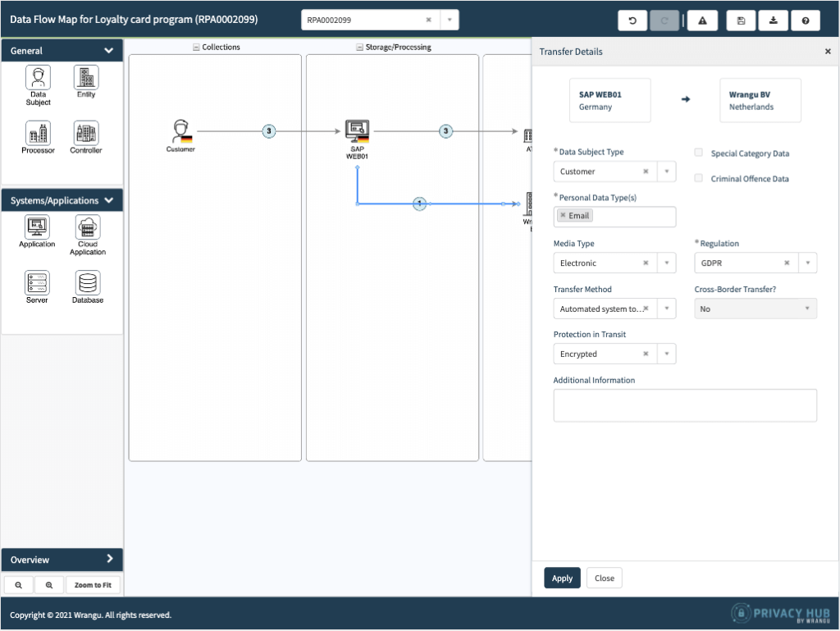Click the undo toolbar button
This screenshot has height=631, width=840.
click(x=632, y=21)
